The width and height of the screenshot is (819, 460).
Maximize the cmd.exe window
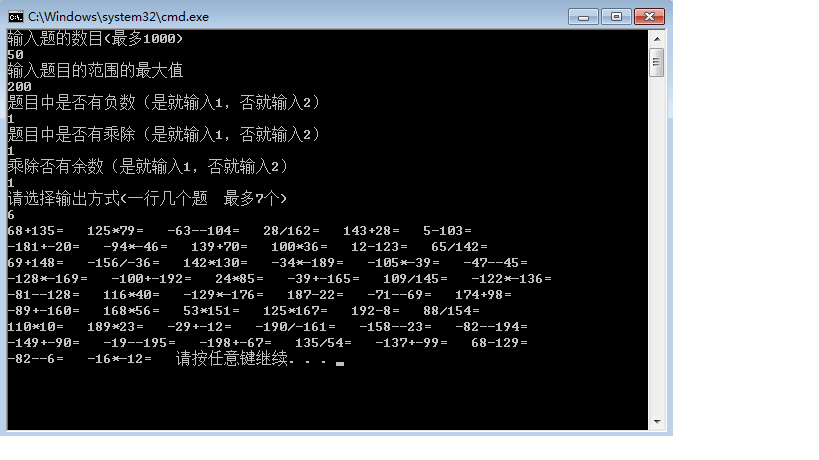click(x=616, y=17)
